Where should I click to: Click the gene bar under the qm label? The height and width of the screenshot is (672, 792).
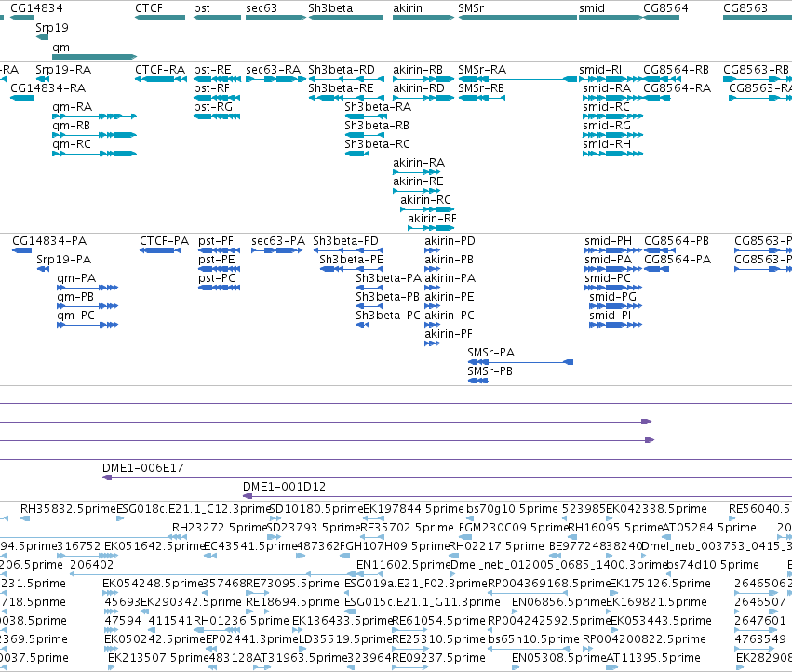[94, 57]
